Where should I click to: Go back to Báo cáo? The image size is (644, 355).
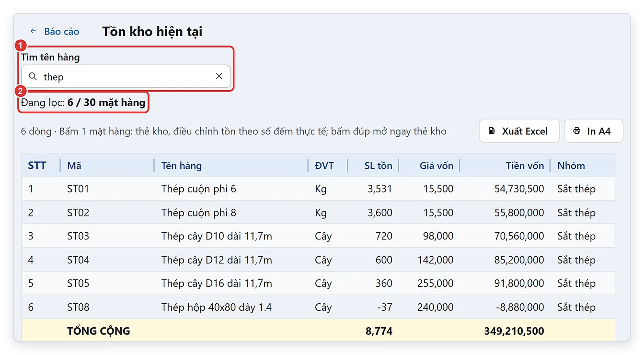61,31
